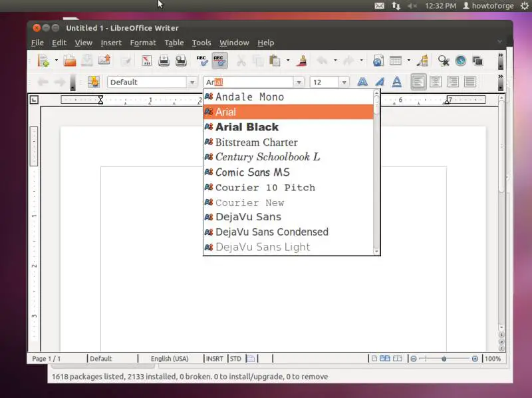Open the Tools menu
The image size is (532, 398).
click(201, 43)
